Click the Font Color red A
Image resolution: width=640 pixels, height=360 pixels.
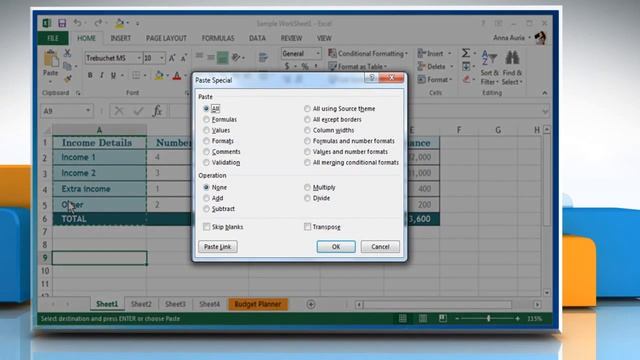pyautogui.click(x=177, y=75)
